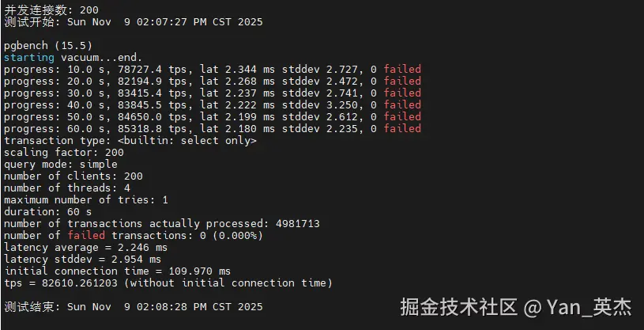Viewport: 644px width, 330px height.
Task: Click the initial connection time 109.970 ms line
Action: pos(117,271)
